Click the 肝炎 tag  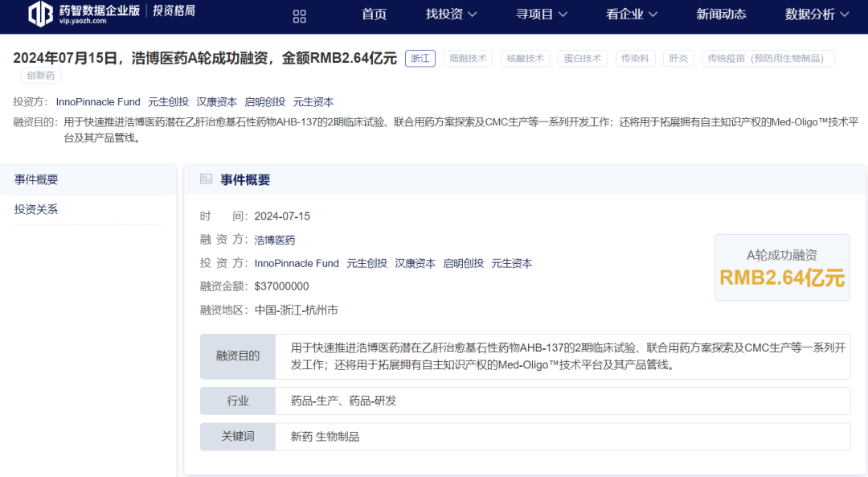[678, 58]
